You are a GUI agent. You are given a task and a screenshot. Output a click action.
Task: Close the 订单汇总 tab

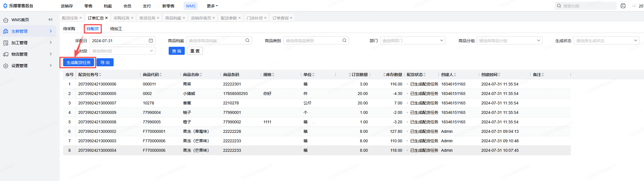[x=106, y=18]
